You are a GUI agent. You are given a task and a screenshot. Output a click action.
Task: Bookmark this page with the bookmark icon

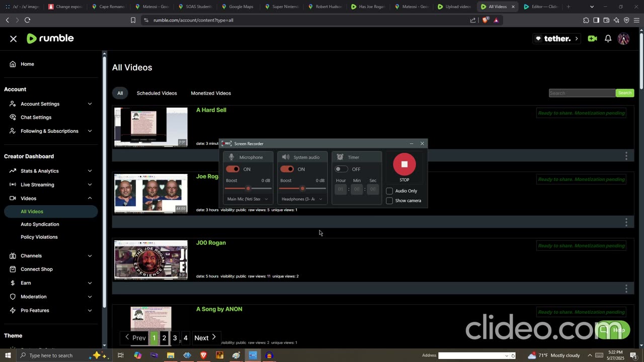[x=133, y=20]
